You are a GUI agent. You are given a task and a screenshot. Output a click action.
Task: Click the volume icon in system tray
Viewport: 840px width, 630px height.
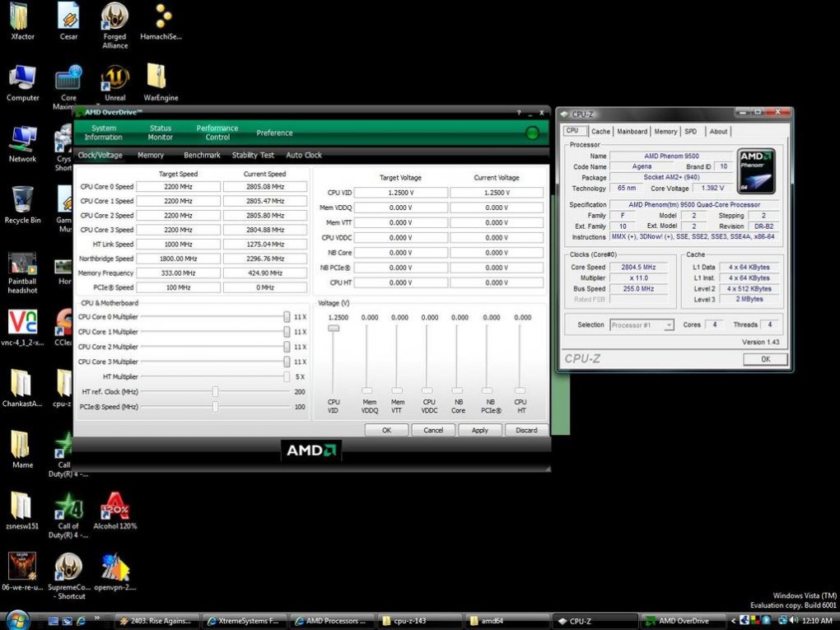pos(793,621)
